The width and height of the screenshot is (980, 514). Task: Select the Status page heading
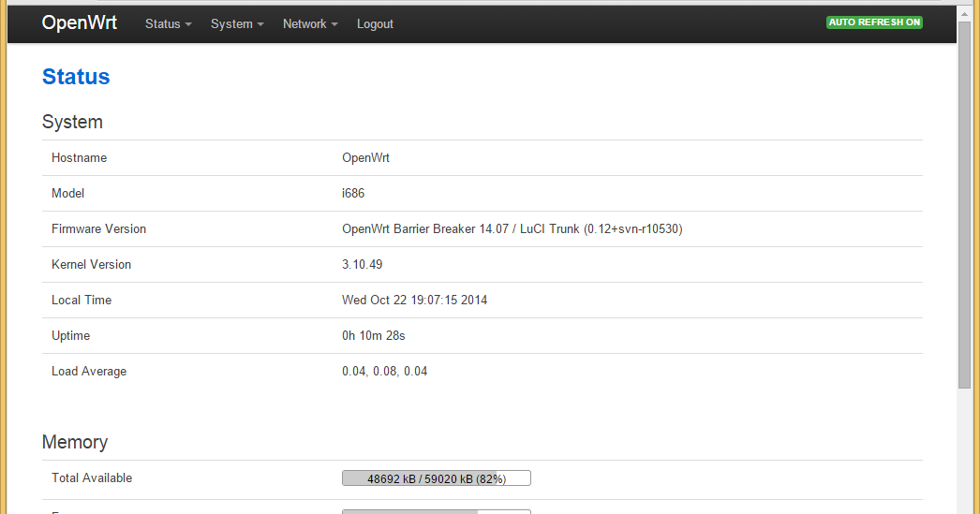pos(76,77)
